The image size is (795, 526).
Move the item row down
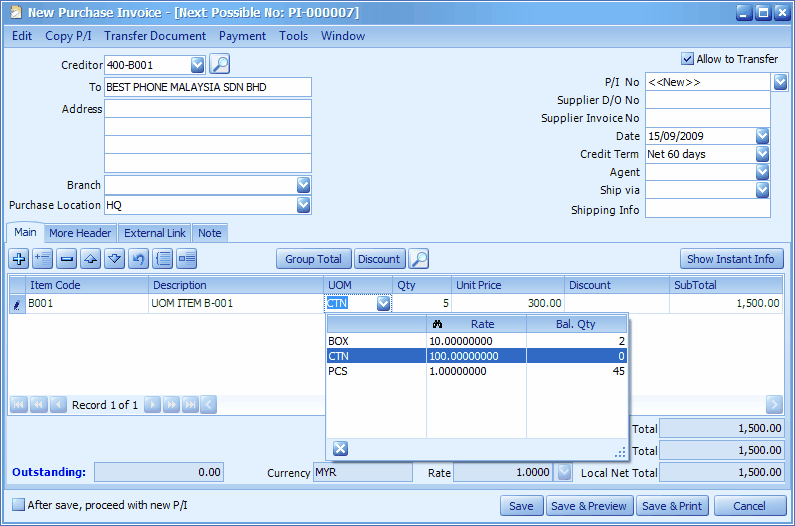coord(115,259)
